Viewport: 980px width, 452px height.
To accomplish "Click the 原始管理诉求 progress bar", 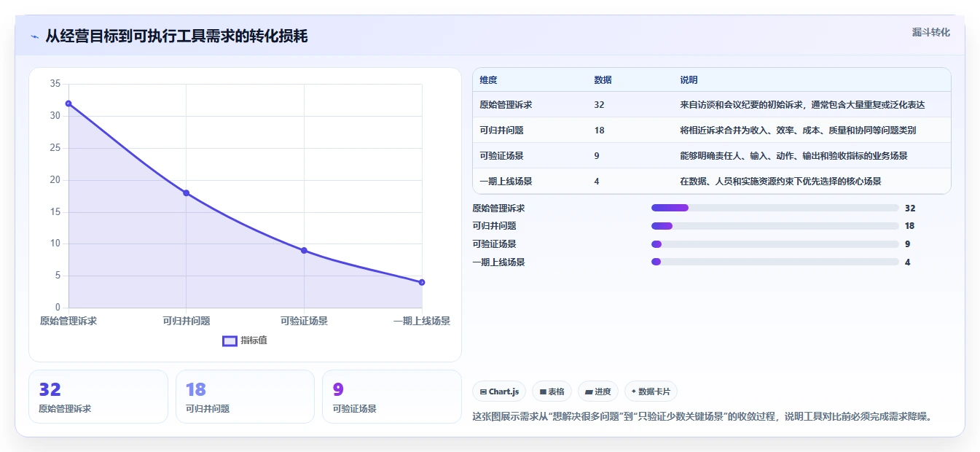I will pos(775,208).
